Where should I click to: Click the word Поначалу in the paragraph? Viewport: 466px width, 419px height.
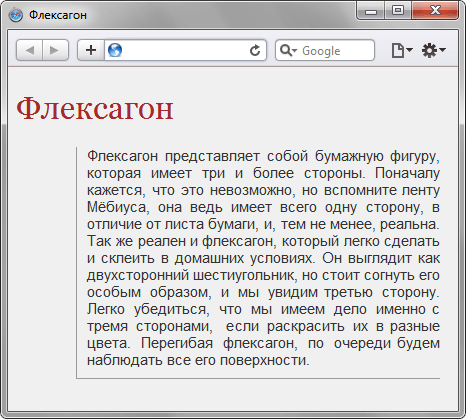point(407,173)
